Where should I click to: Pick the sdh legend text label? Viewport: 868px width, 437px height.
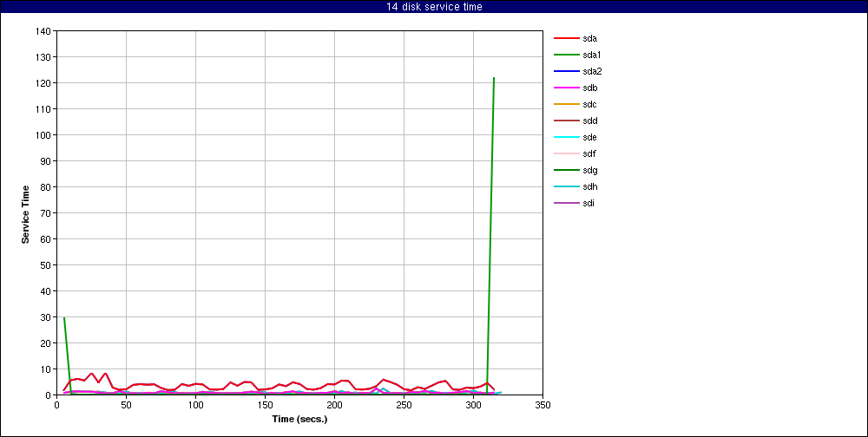[x=590, y=187]
